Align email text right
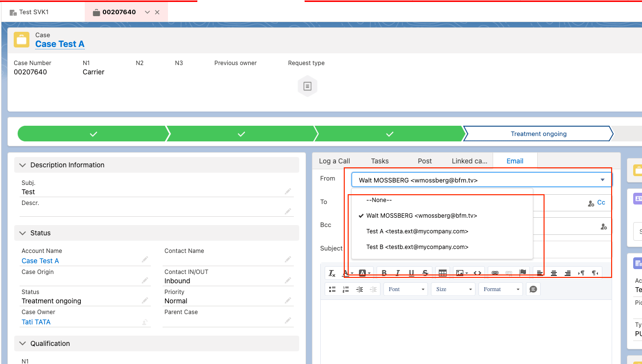 click(568, 273)
